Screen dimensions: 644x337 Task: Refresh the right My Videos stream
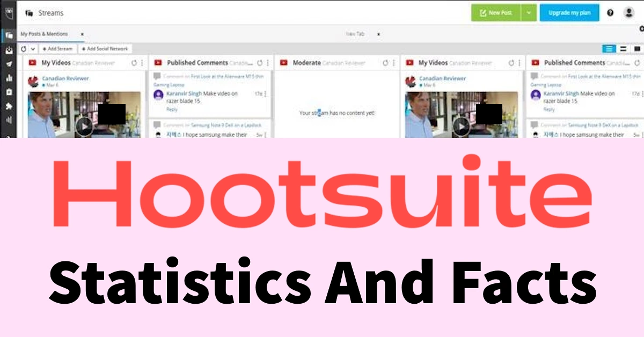511,63
